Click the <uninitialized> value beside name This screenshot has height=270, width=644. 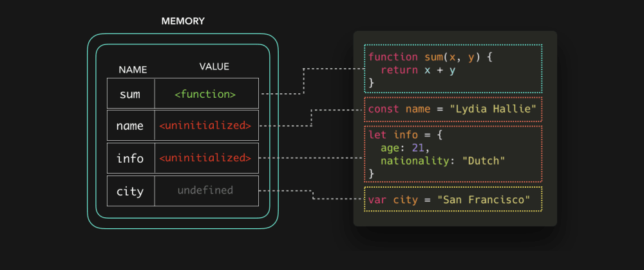(207, 126)
